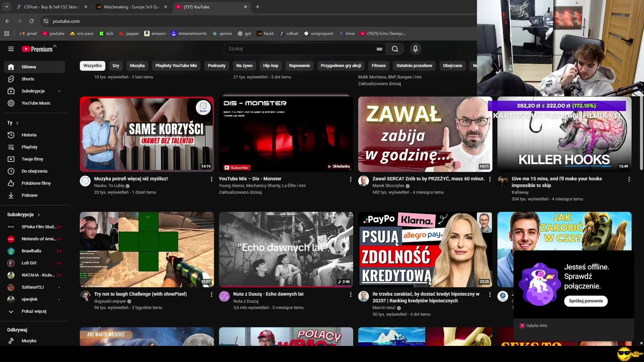Image resolution: width=644 pixels, height=362 pixels.
Task: Open the gmail bookmark
Action: coord(28,33)
